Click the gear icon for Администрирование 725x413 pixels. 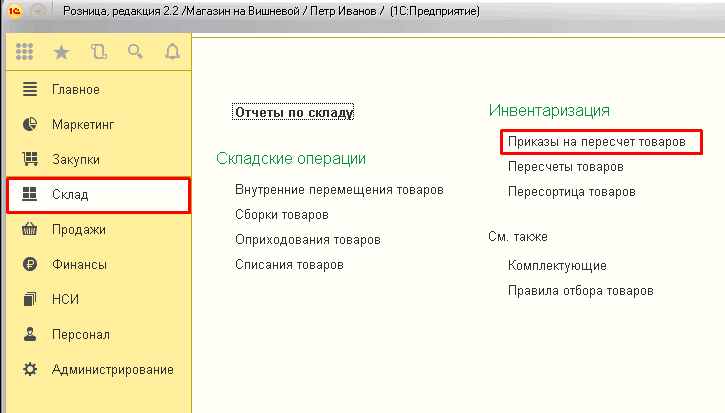29,369
